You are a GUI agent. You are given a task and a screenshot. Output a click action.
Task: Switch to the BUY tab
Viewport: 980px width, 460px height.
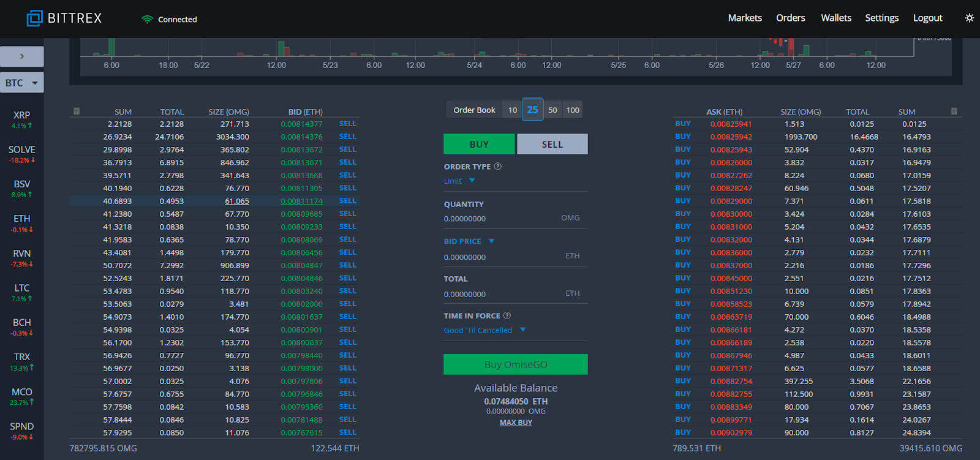479,145
